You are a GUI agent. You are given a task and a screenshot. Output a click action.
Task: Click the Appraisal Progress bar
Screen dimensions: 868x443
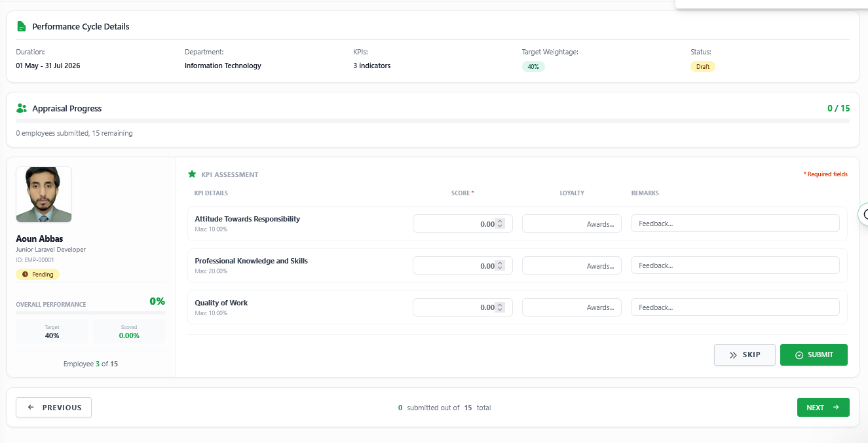coord(432,121)
